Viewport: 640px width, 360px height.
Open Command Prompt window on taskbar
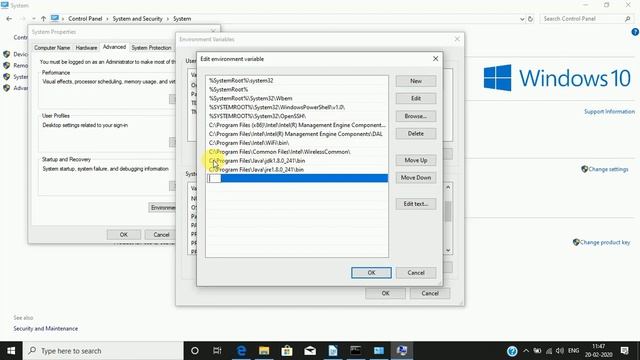point(356,351)
